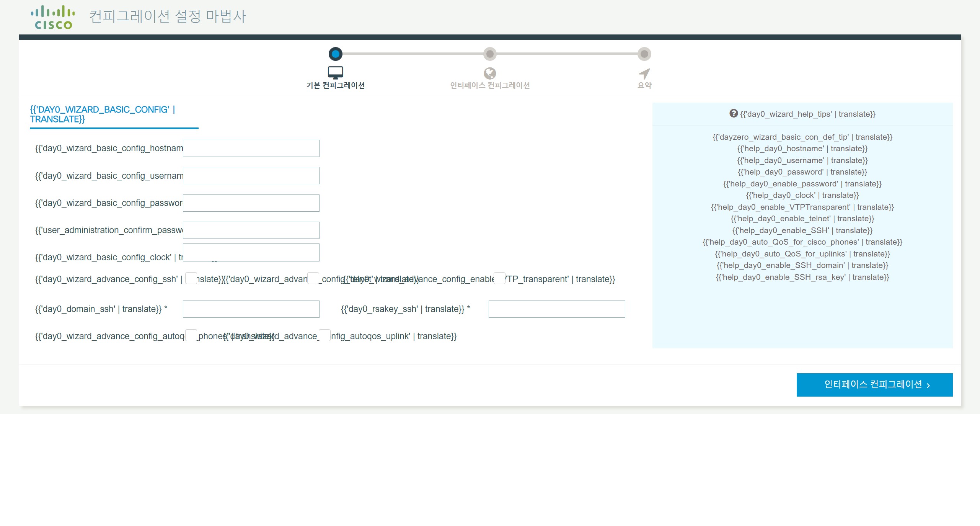The height and width of the screenshot is (526, 980).
Task: Open the 인터페이스 컨피그레이션 step label
Action: (x=490, y=85)
